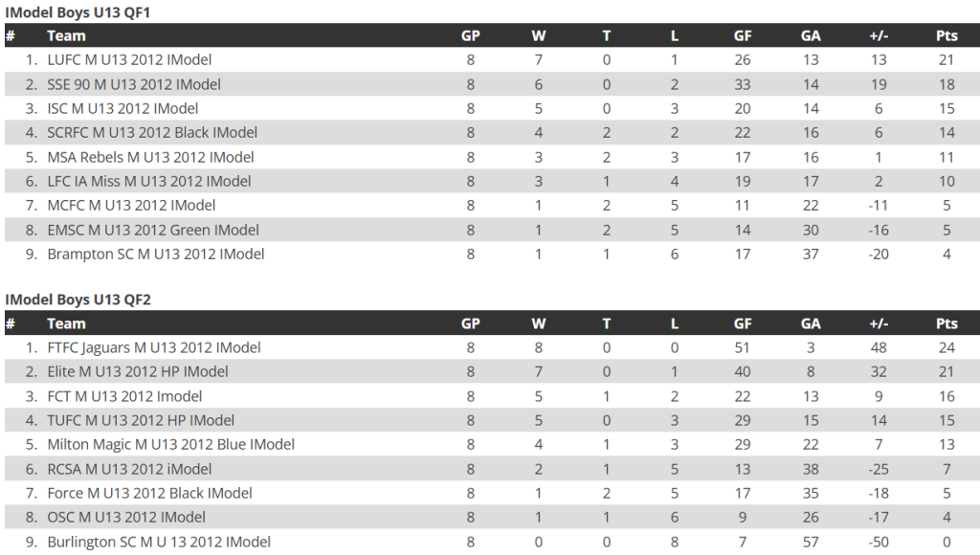Open SCRFC M U13 2012 Black IModel

[152, 132]
